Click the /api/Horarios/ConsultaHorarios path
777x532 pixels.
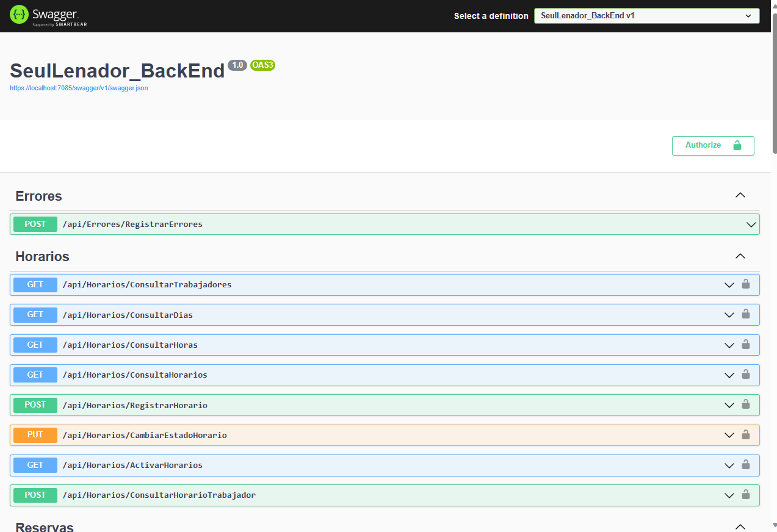[x=135, y=375]
